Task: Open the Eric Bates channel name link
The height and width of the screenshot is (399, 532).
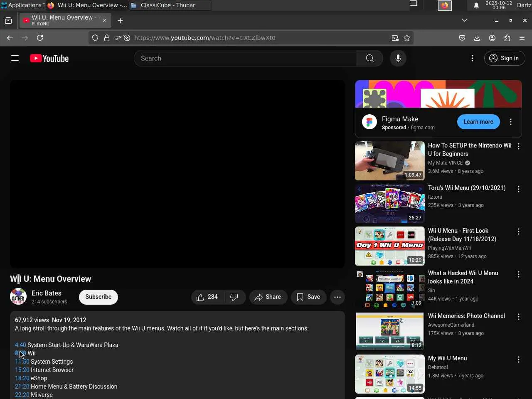Action: coord(47,293)
